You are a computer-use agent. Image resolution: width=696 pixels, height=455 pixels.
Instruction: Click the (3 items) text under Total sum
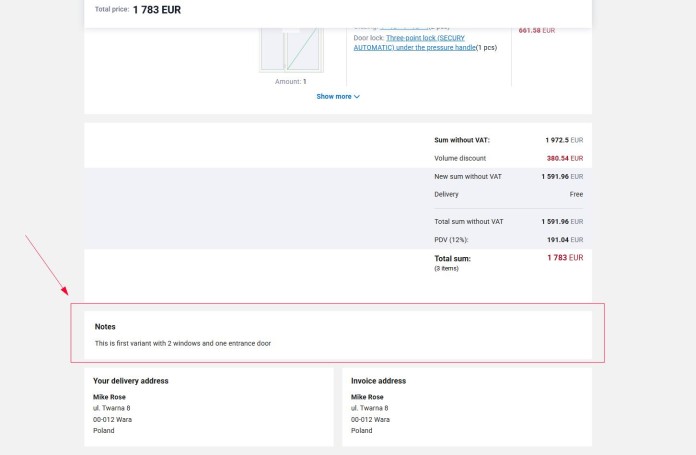[446, 268]
